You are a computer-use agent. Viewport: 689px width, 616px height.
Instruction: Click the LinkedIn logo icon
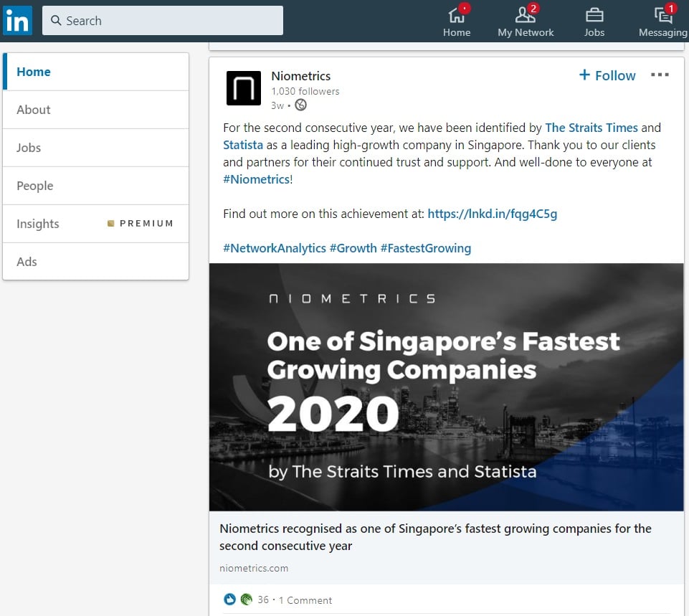click(18, 20)
